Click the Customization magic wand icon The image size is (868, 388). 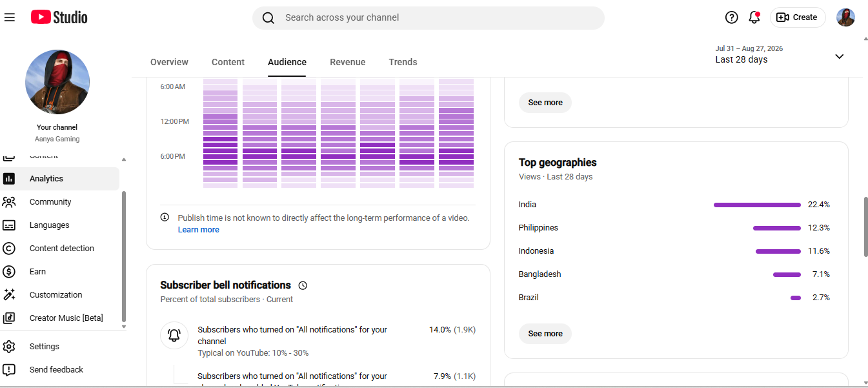tap(9, 295)
